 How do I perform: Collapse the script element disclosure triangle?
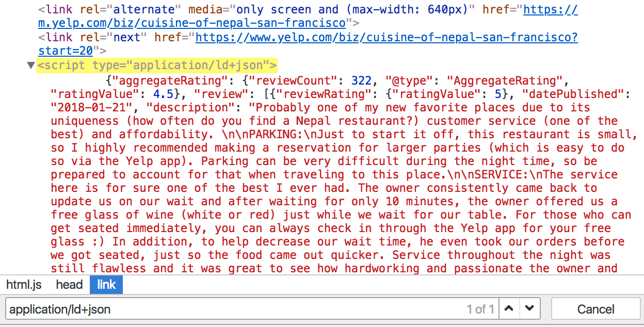point(30,65)
